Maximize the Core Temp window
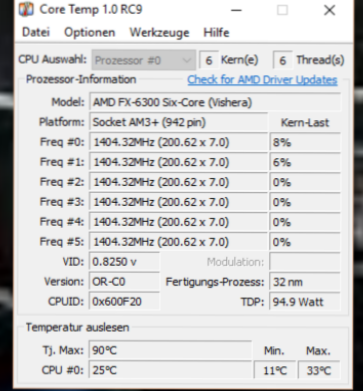The image size is (363, 391). coord(282,10)
